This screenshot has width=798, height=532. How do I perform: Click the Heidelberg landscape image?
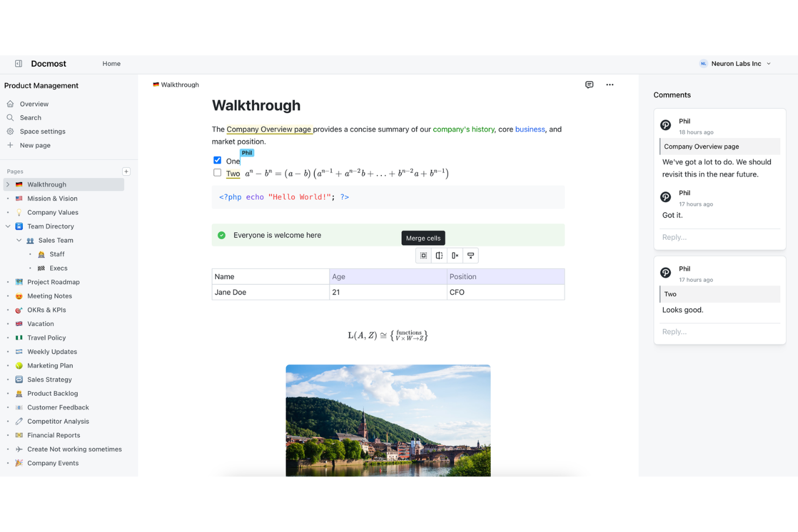pyautogui.click(x=388, y=420)
